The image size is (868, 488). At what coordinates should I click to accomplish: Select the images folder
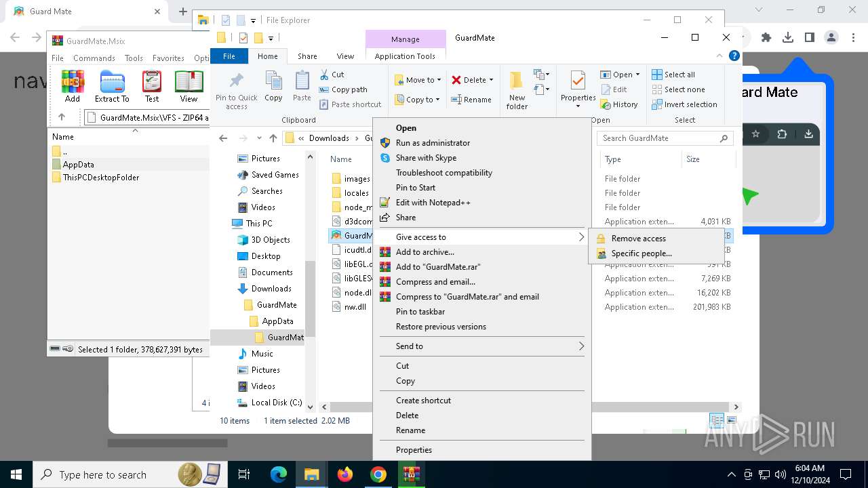click(x=357, y=179)
